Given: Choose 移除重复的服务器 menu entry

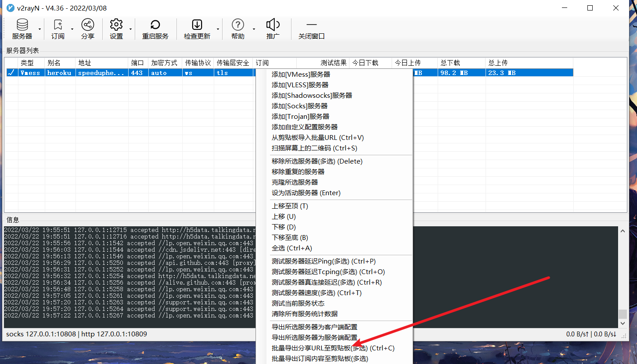Looking at the screenshot, I should tap(334, 172).
